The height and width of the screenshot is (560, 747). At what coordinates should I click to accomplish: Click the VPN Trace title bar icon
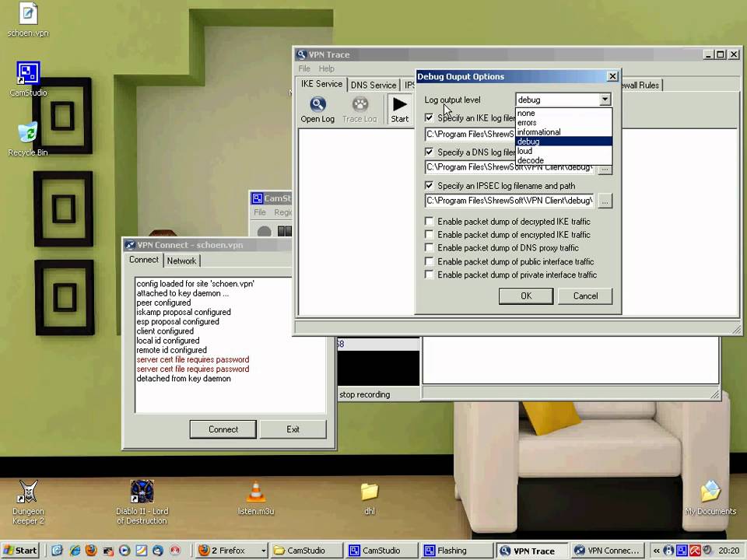click(x=301, y=54)
